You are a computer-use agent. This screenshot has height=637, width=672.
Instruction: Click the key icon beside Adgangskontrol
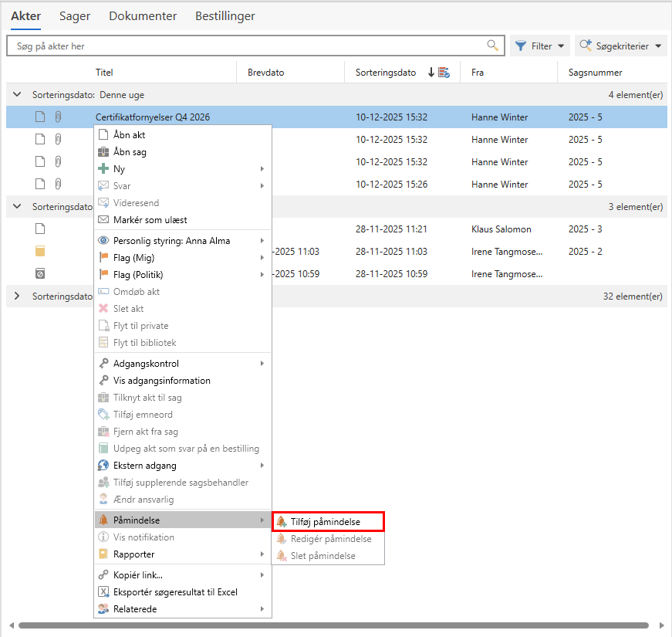103,364
